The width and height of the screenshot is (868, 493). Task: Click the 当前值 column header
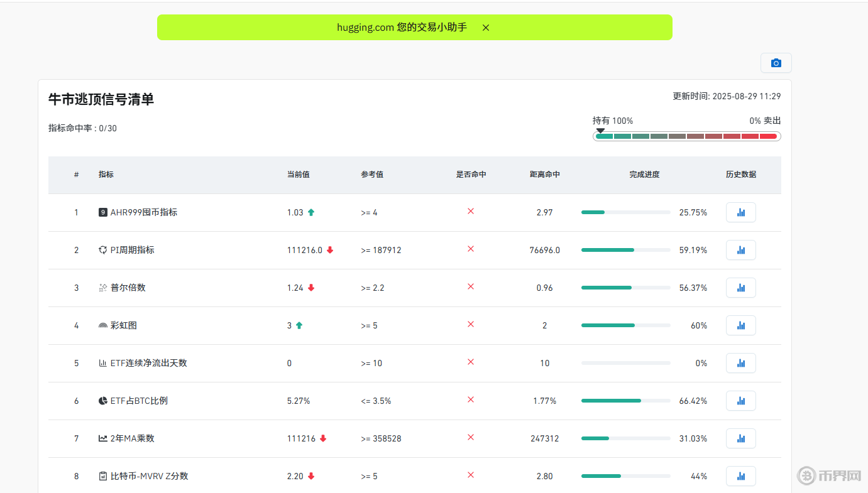(x=298, y=175)
